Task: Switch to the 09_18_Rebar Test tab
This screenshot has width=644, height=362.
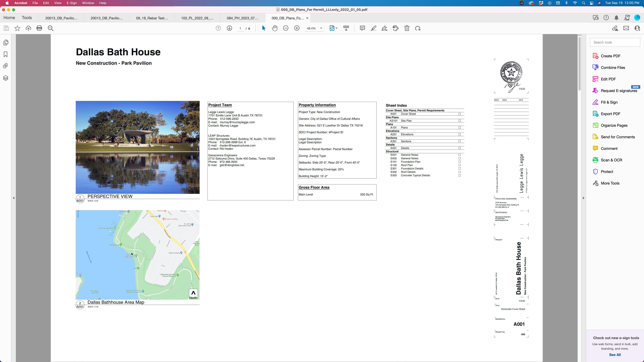Action: click(152, 18)
